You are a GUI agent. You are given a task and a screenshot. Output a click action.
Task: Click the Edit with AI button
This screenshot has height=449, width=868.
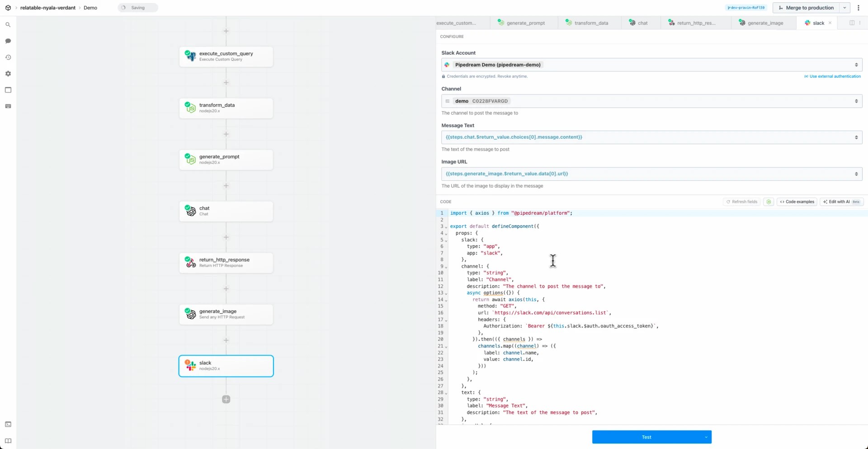(x=838, y=202)
